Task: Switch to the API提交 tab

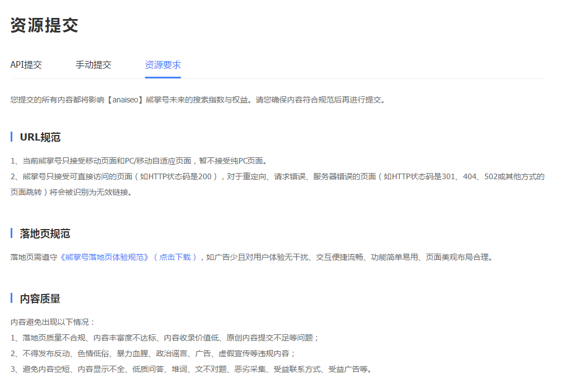Action: (26, 65)
